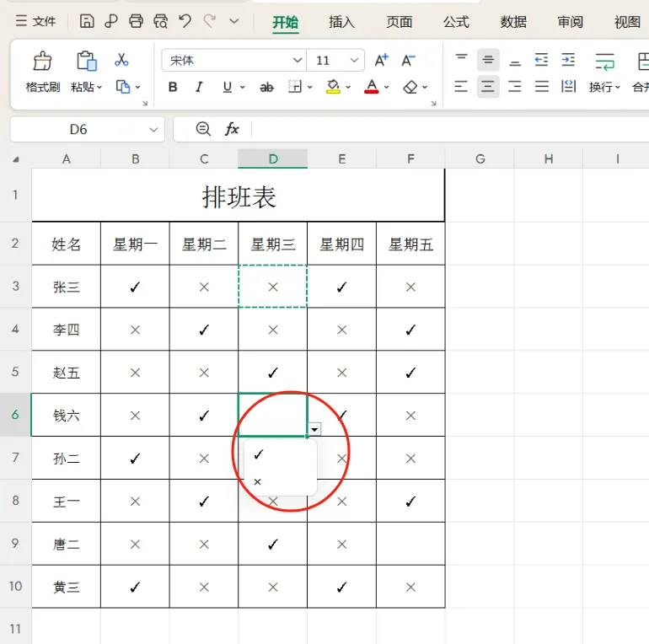Open the copy options arrow
Image resolution: width=649 pixels, height=644 pixels.
point(138,88)
